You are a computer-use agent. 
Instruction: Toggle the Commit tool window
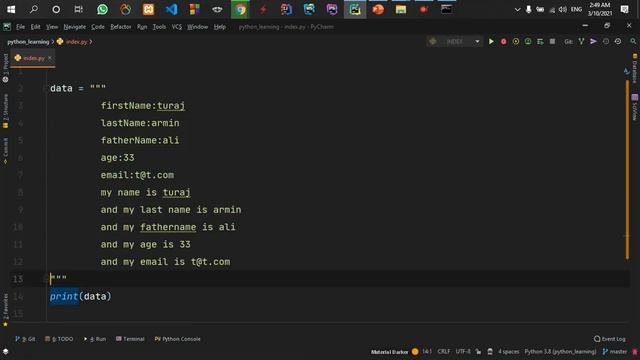coord(5,151)
